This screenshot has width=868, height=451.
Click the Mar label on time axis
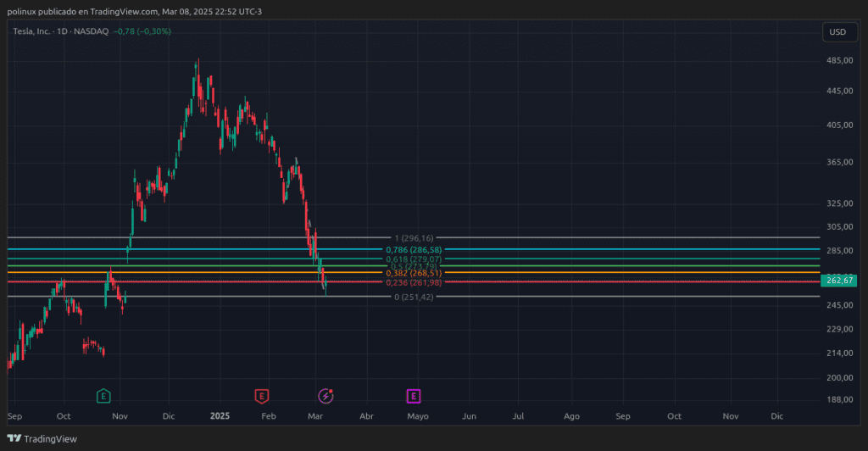(315, 416)
